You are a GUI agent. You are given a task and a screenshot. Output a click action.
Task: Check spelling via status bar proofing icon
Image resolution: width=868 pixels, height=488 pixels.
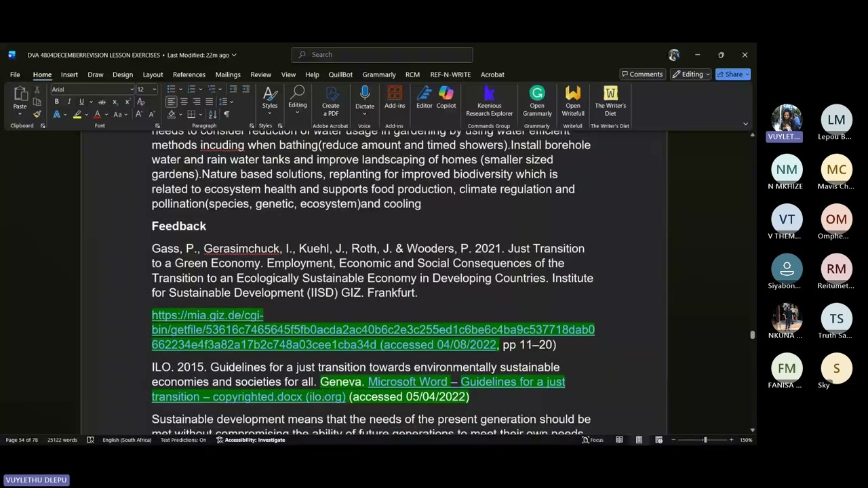click(x=90, y=440)
